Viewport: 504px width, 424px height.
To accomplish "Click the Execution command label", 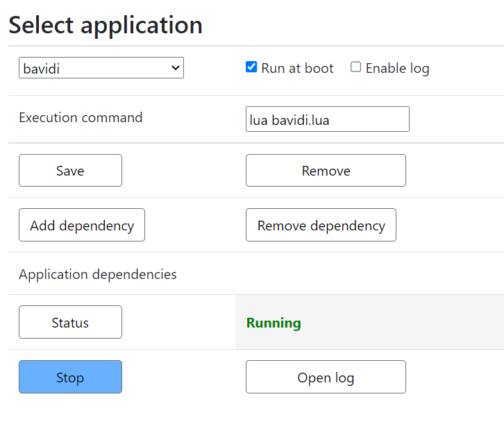I will (x=81, y=117).
